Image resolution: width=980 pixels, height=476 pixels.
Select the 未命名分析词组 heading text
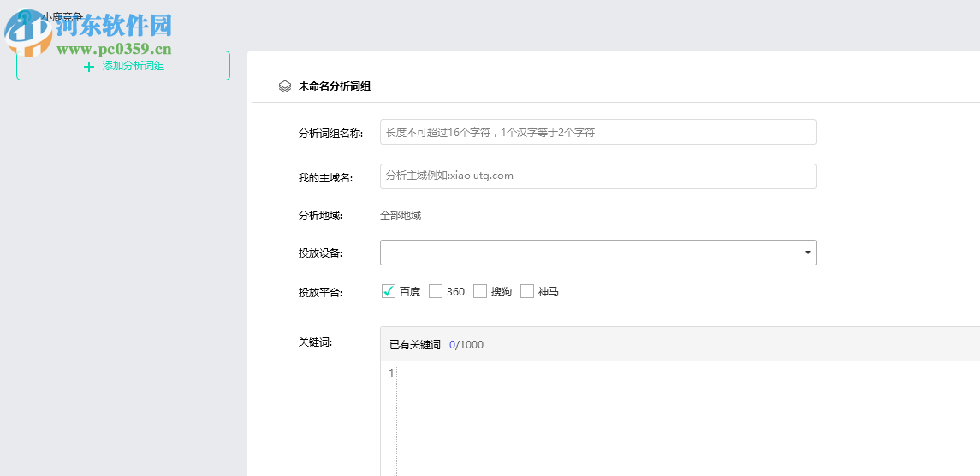click(x=335, y=87)
